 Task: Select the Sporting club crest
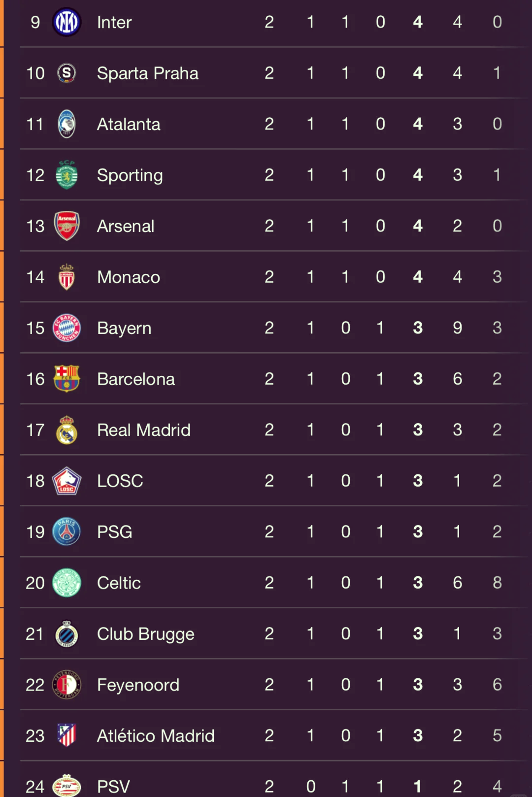coord(66,175)
